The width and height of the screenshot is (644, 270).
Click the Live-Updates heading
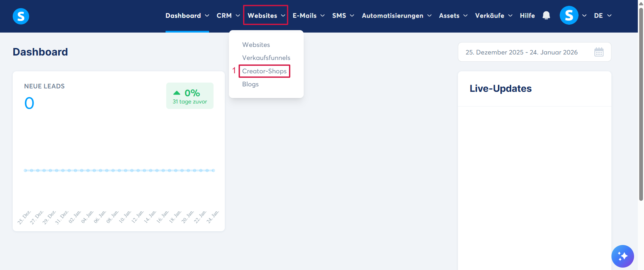[500, 88]
